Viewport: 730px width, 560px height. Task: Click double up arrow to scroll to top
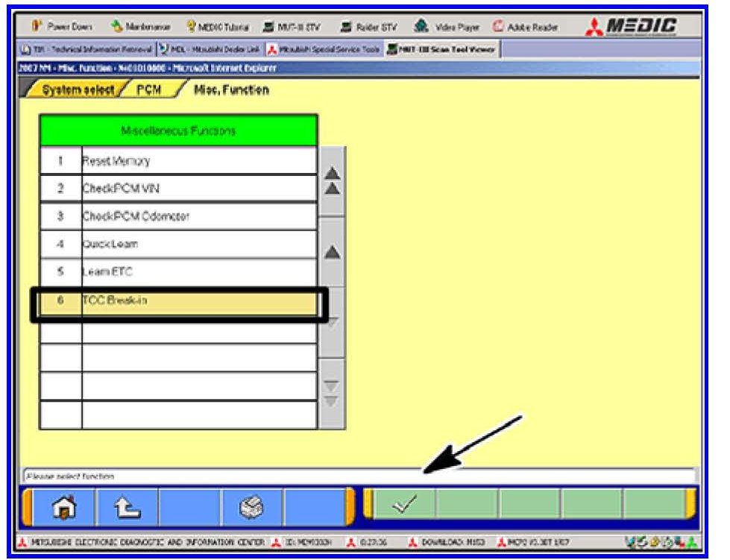[331, 180]
